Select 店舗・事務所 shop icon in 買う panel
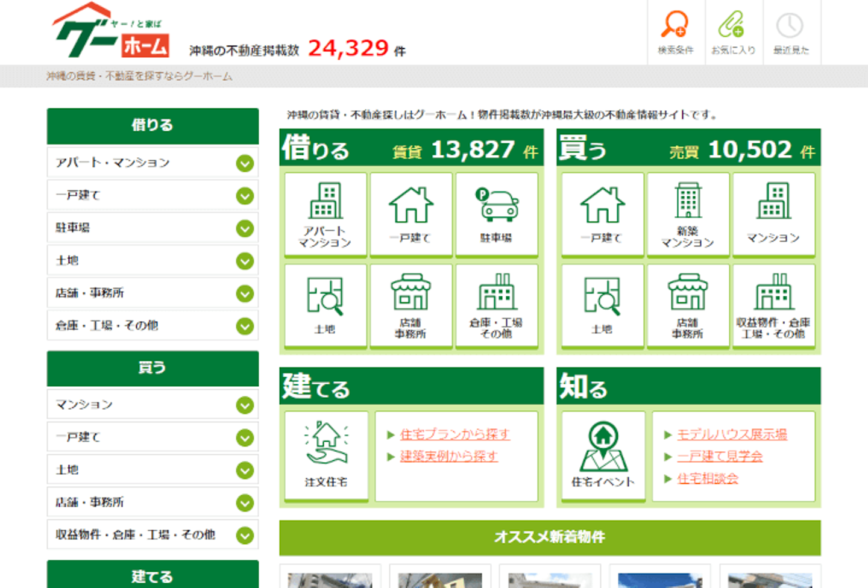This screenshot has height=588, width=868. (x=688, y=306)
